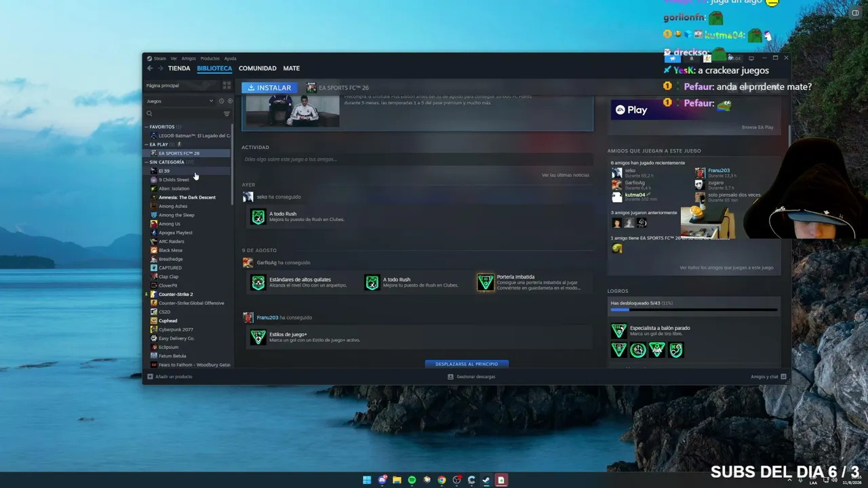868x488 pixels.
Task: Click the Apogea Playtest game icon
Action: tap(154, 232)
